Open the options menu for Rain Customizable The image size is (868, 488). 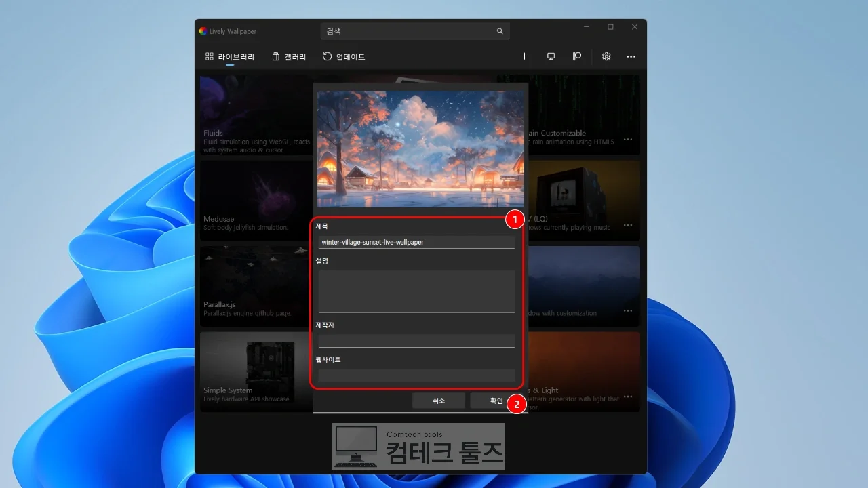[x=628, y=140]
